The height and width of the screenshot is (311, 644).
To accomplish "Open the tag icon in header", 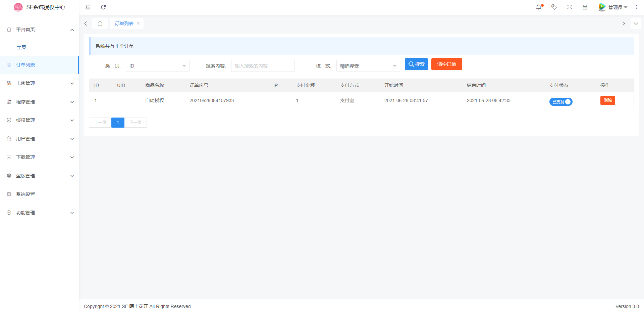I will click(554, 7).
